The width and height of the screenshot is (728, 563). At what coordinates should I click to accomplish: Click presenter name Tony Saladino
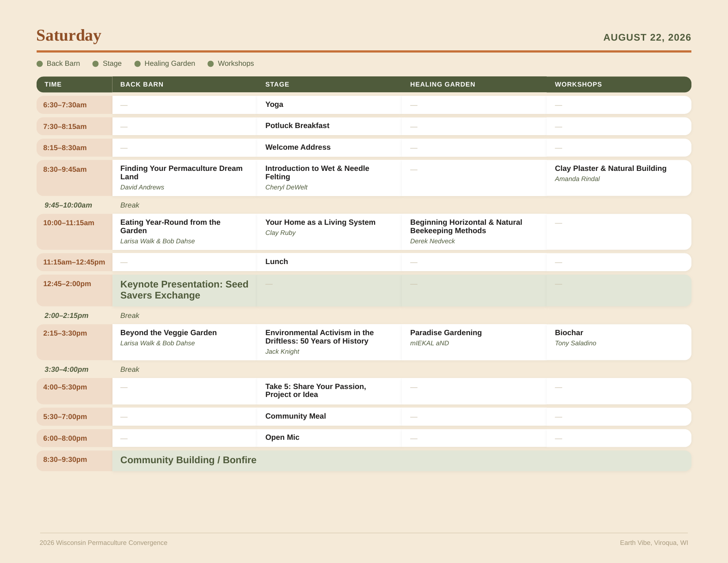point(575,343)
